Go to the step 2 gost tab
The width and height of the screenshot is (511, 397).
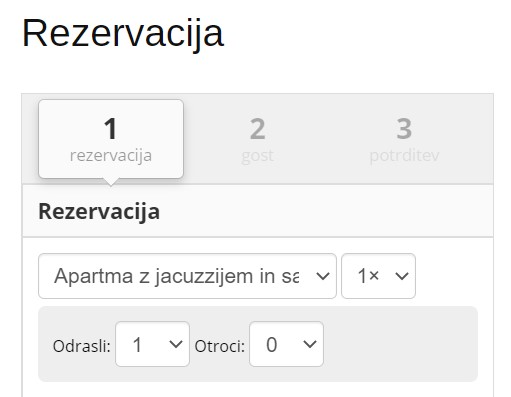[x=257, y=141]
